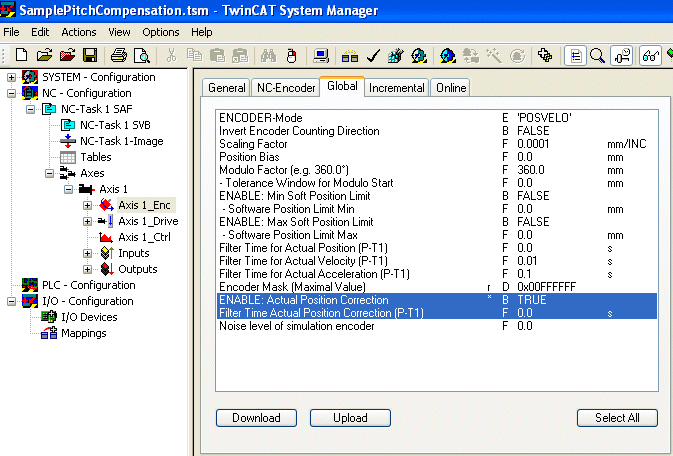The width and height of the screenshot is (673, 456).
Task: Open the View menu
Action: (119, 32)
